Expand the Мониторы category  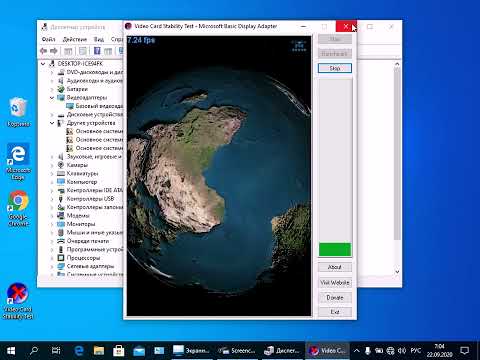tap(52, 224)
